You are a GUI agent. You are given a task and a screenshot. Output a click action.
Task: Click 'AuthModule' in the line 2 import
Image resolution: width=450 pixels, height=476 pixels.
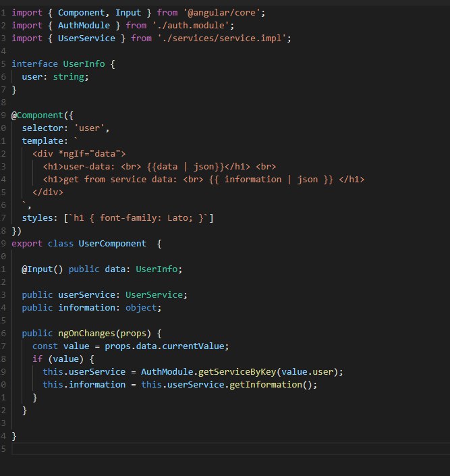(x=84, y=26)
